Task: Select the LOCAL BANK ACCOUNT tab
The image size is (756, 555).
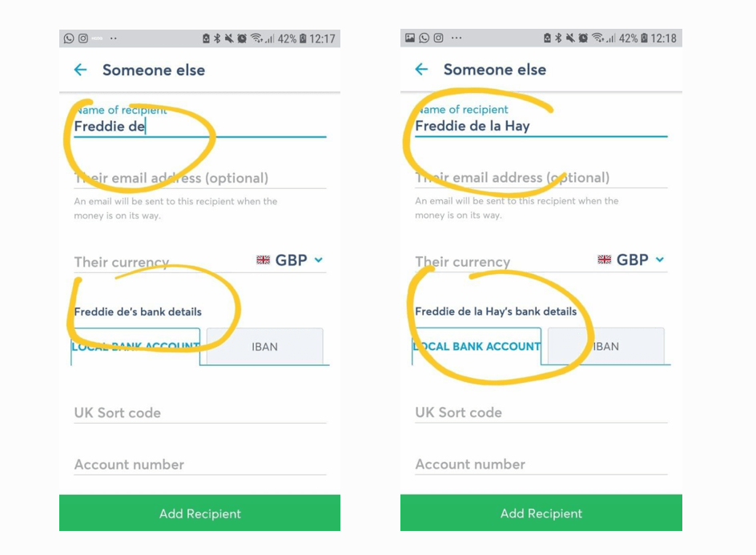Action: pyautogui.click(x=135, y=347)
